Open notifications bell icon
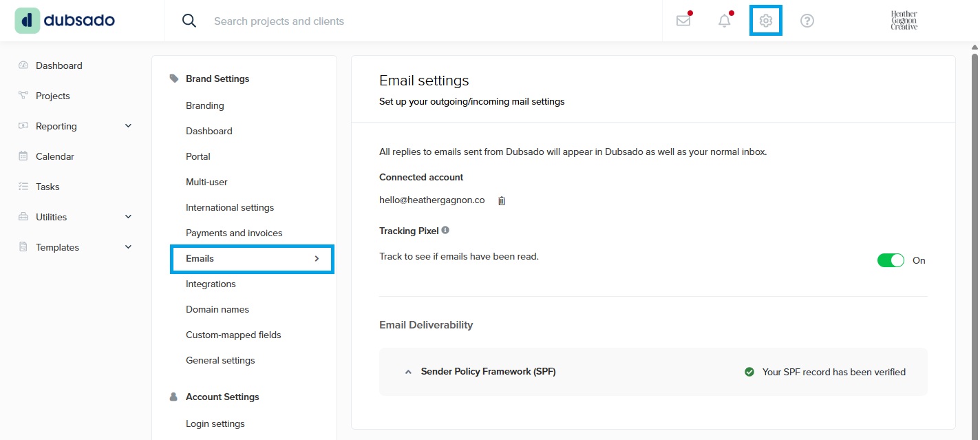980x440 pixels. click(724, 21)
